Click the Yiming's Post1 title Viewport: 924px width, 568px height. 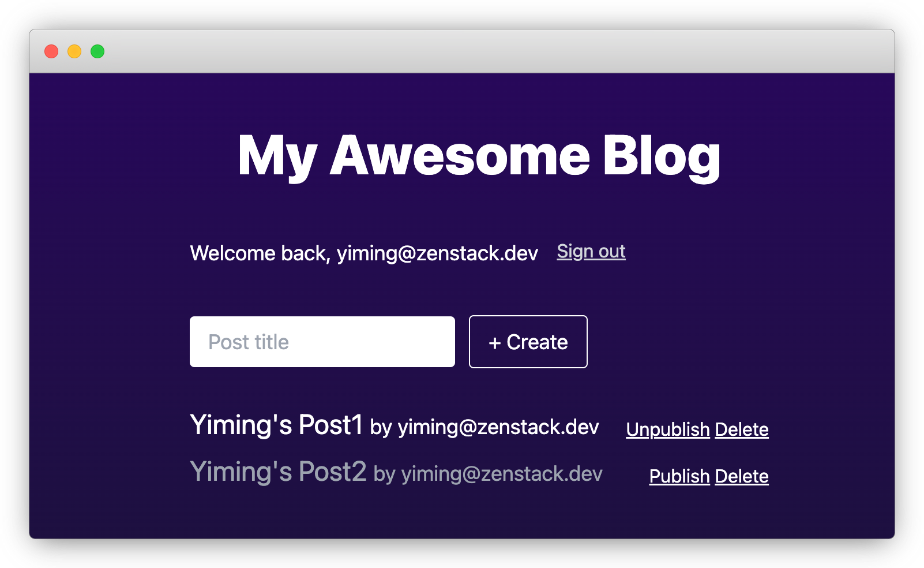tap(276, 425)
